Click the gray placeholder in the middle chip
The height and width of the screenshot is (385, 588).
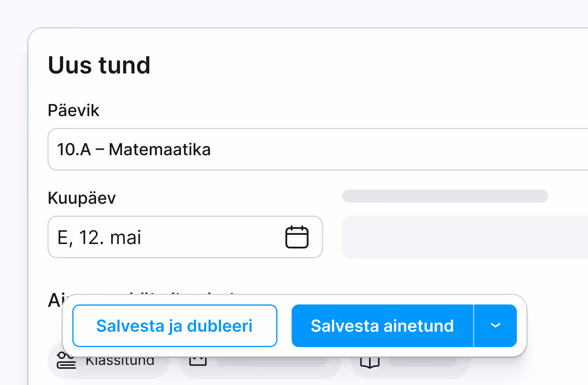[x=273, y=361]
